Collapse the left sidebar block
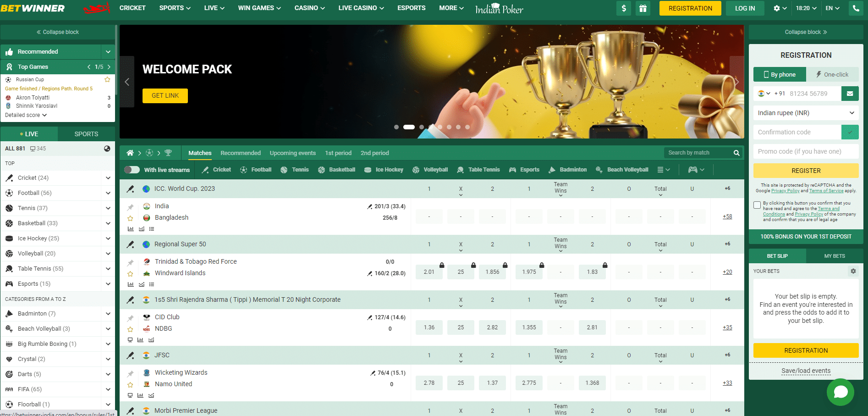 [x=58, y=32]
